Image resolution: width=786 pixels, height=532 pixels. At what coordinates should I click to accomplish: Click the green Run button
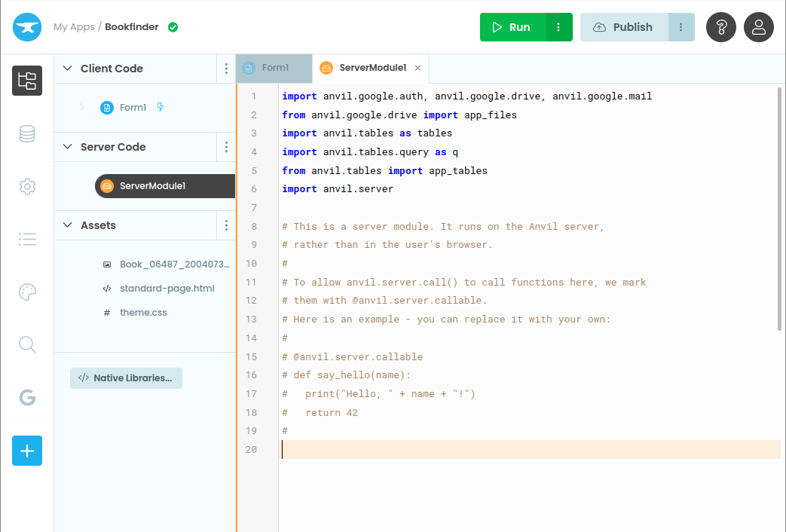(x=512, y=27)
